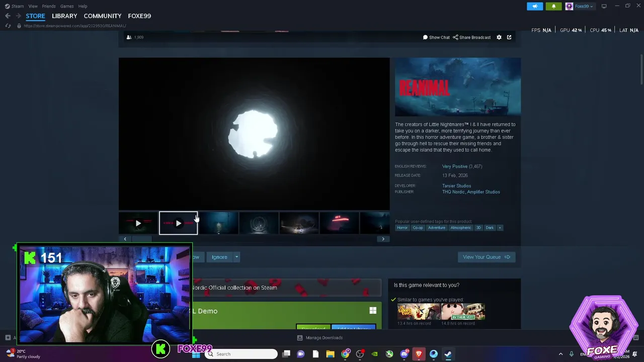Show hidden system tray icons
This screenshot has height=362, width=644.
coord(561,354)
